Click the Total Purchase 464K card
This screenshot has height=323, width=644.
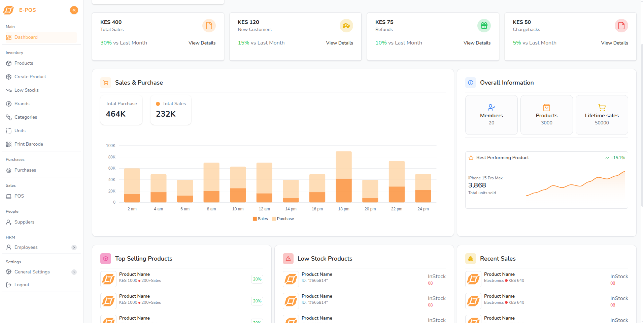click(x=121, y=110)
